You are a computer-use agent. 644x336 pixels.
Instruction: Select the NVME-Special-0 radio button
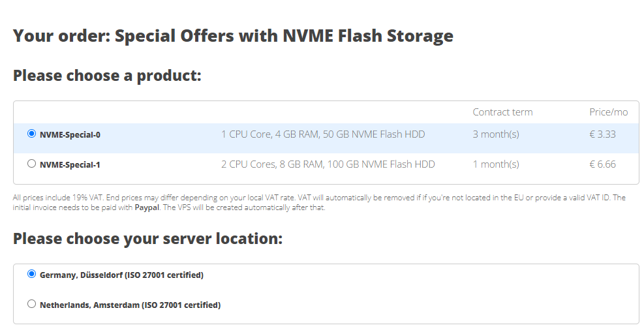(x=31, y=134)
